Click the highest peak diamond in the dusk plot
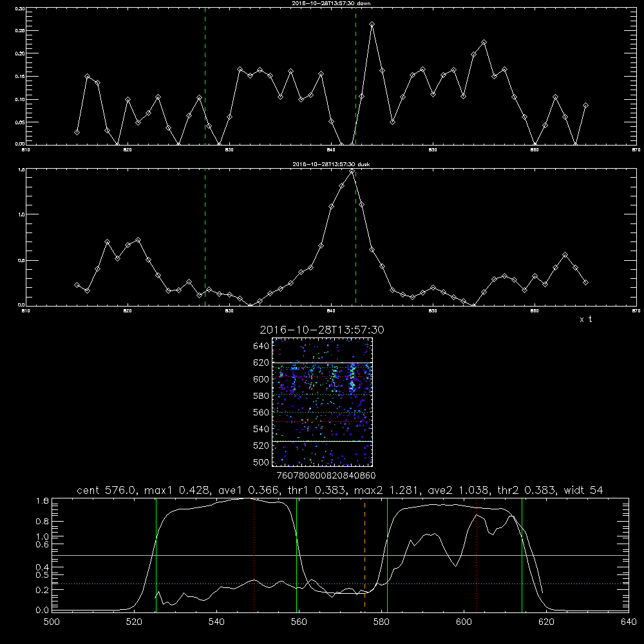 (x=352, y=172)
